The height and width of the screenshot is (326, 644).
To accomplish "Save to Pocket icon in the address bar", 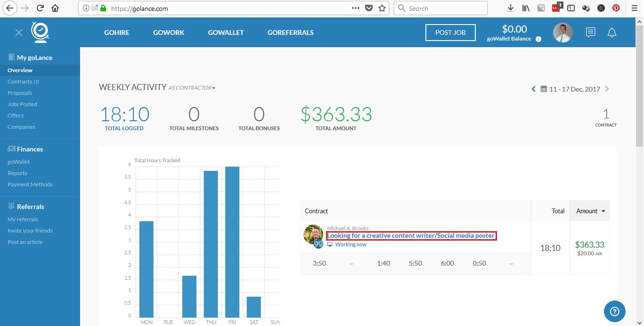I will (x=369, y=8).
